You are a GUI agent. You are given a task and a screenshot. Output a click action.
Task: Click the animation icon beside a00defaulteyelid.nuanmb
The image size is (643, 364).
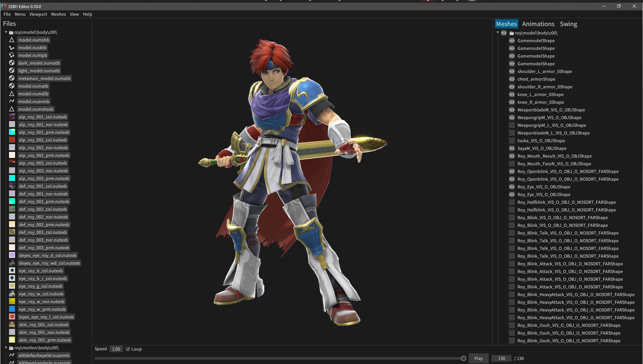click(12, 355)
